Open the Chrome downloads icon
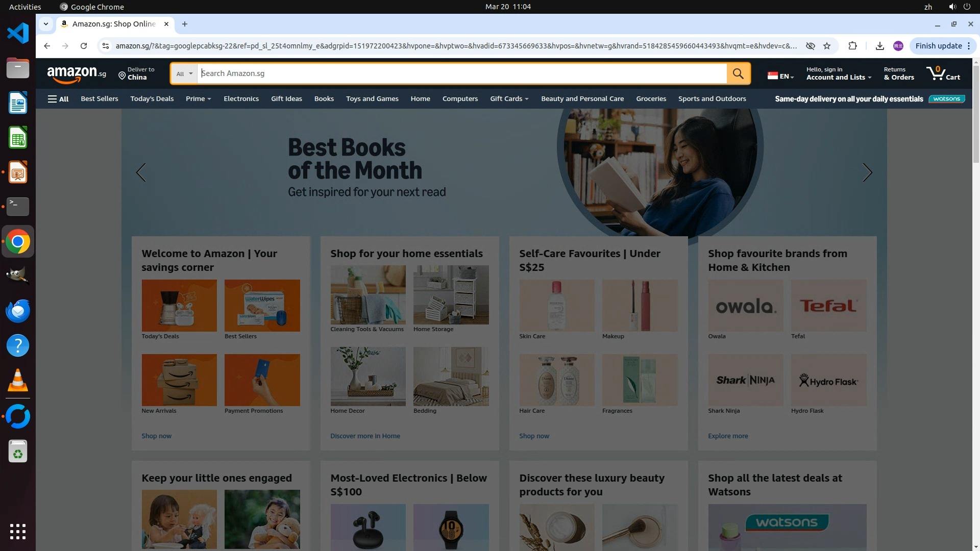 879,46
